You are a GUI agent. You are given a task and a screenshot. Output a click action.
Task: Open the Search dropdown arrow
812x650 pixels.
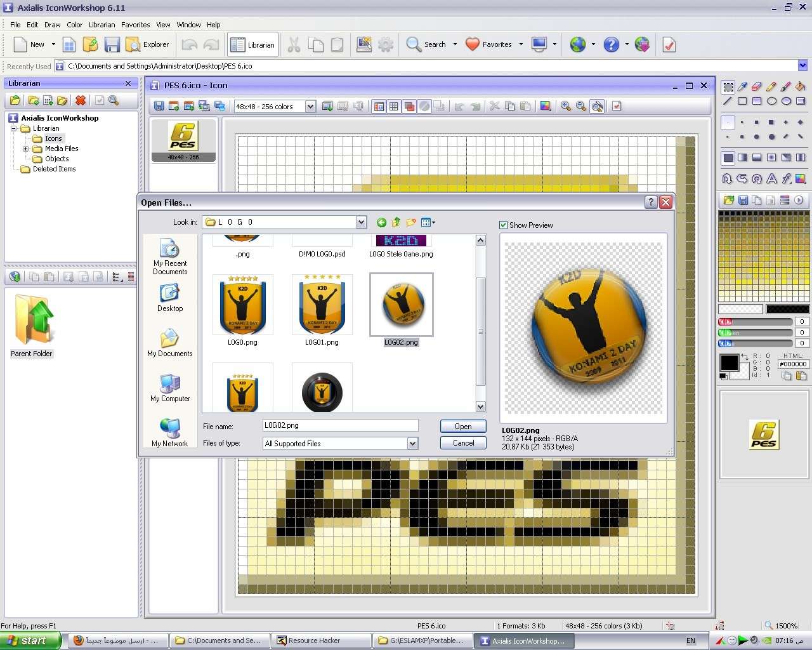point(455,44)
